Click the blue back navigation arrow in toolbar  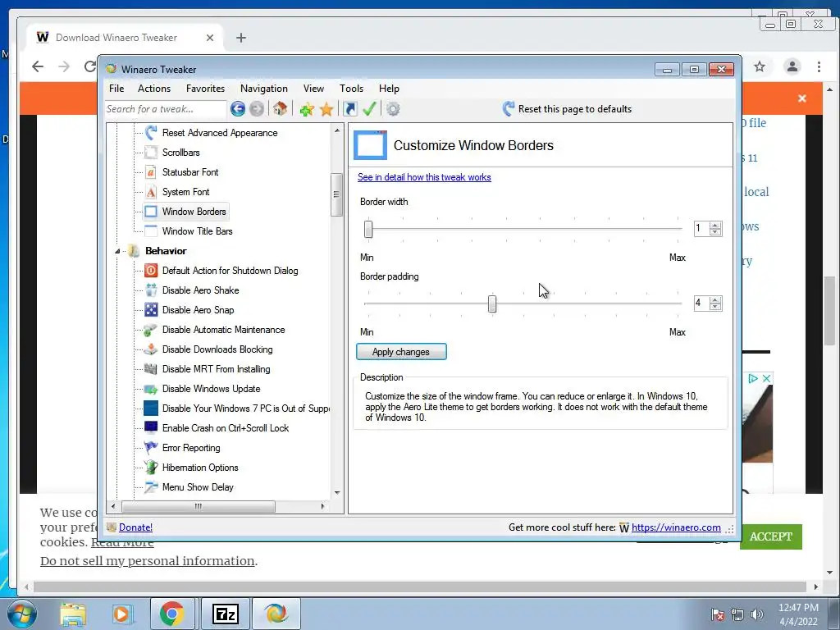tap(238, 109)
